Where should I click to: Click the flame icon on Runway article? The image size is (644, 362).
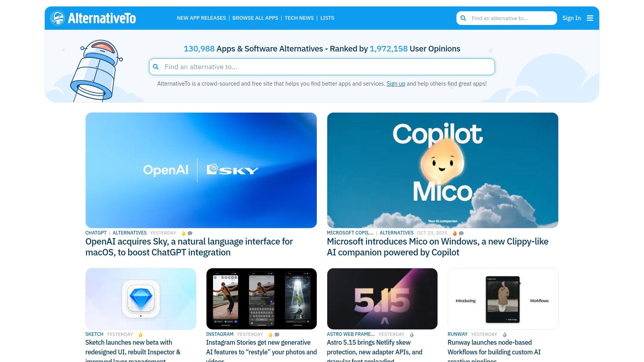point(505,335)
